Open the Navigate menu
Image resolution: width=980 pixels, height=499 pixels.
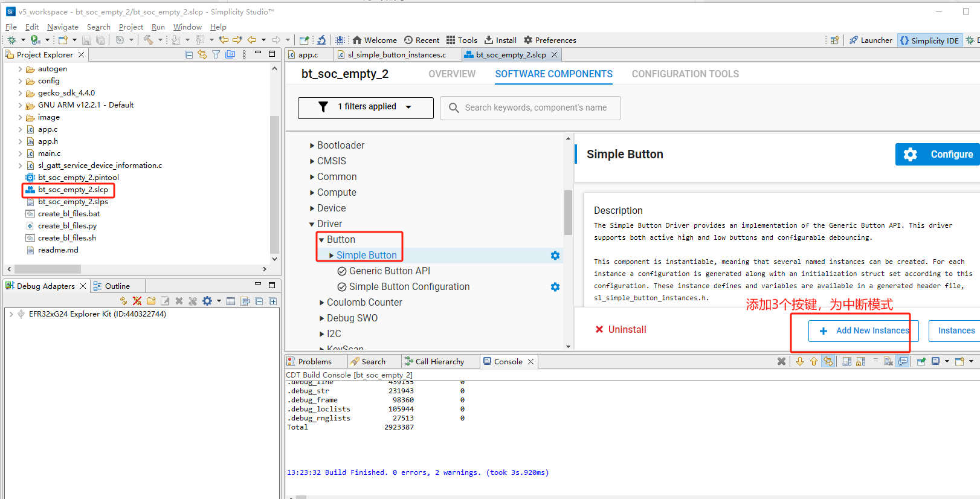point(63,27)
